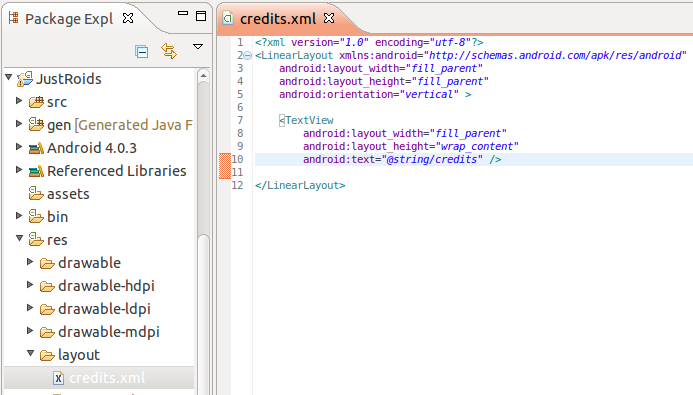Screen dimensions: 693x395
Task: Click the drawable-ldpi folder icon
Action: (x=47, y=309)
